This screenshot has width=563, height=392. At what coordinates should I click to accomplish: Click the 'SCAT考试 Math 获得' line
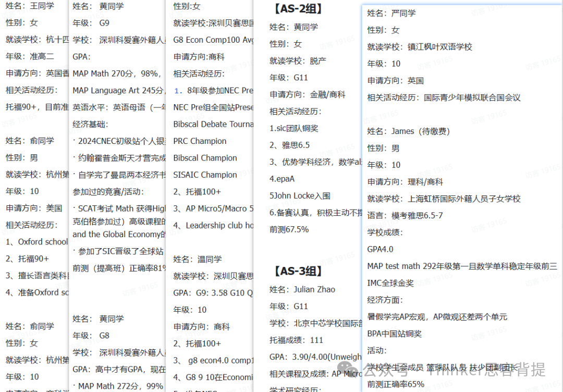click(x=119, y=209)
